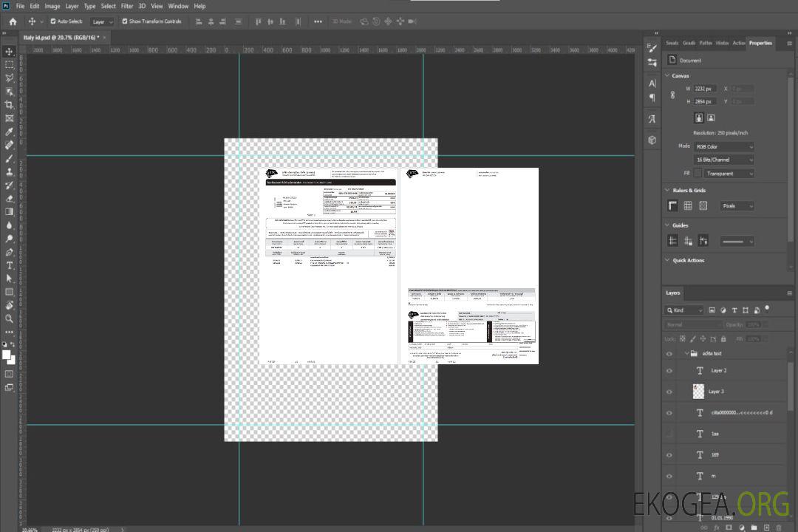Select the Clone Stamp tool
798x532 pixels.
pyautogui.click(x=9, y=171)
